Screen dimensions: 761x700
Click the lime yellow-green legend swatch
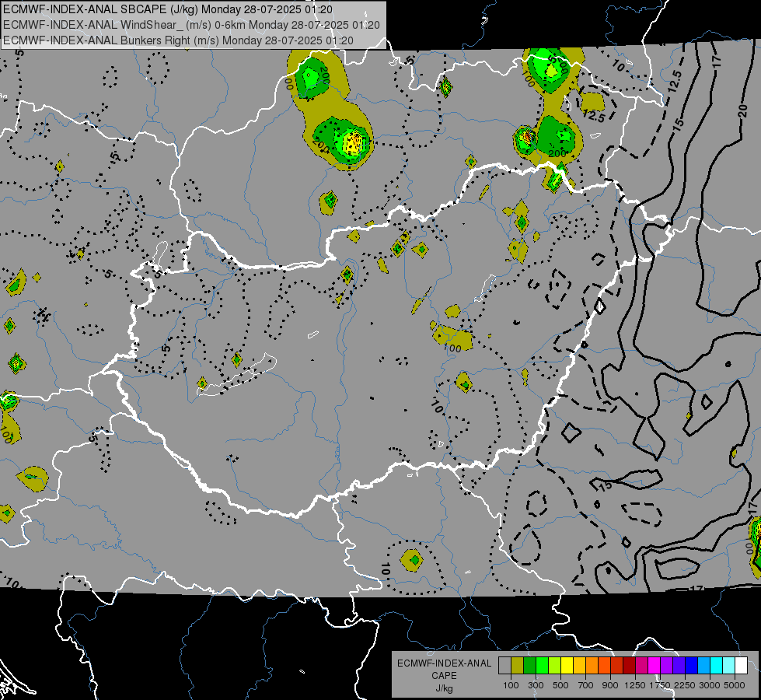[555, 665]
